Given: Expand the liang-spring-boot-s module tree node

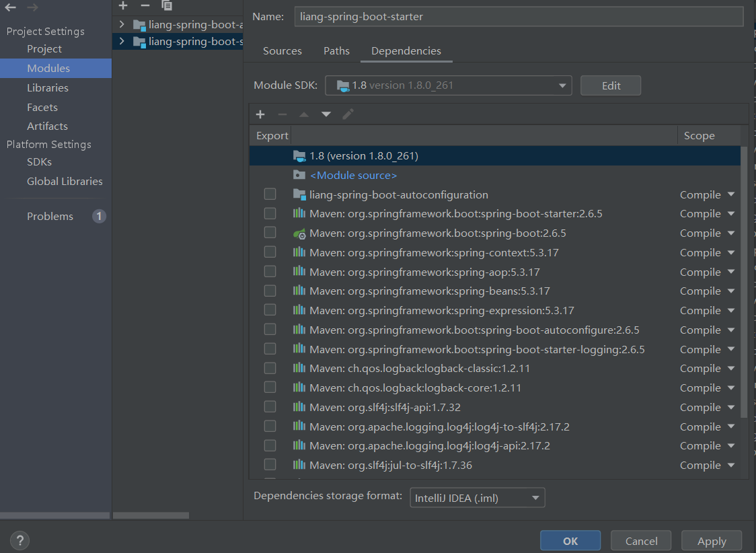Looking at the screenshot, I should (x=122, y=42).
